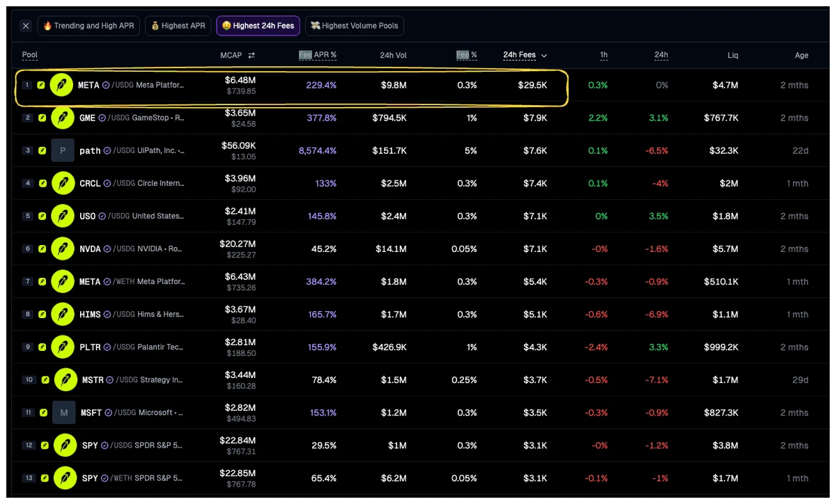Click the small yellow badge in rank 2 row
Screen dimensions: 836x504
[x=42, y=118]
